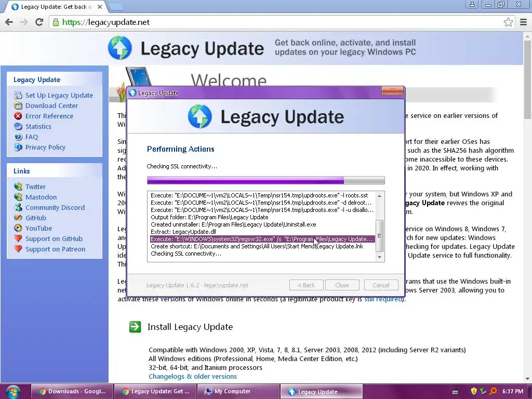Open the Download Center link

51,105
